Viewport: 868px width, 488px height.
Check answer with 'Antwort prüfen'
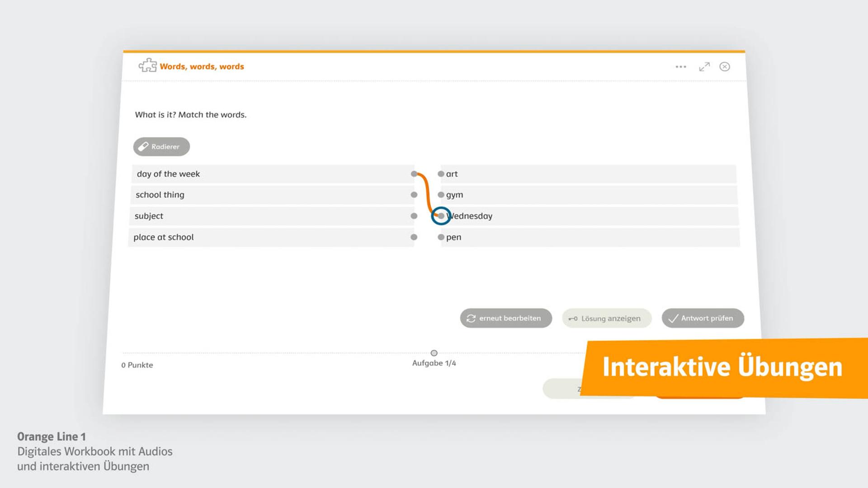[x=703, y=318]
